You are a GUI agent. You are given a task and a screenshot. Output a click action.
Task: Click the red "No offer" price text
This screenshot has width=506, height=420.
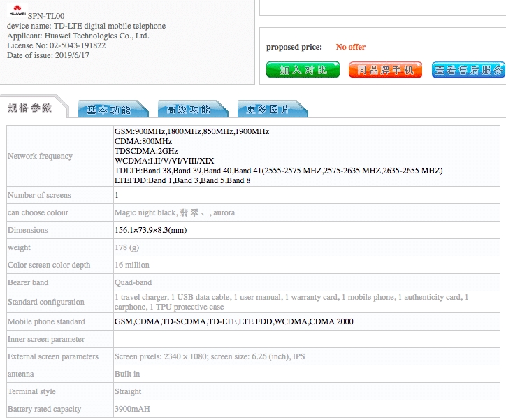pyautogui.click(x=350, y=47)
